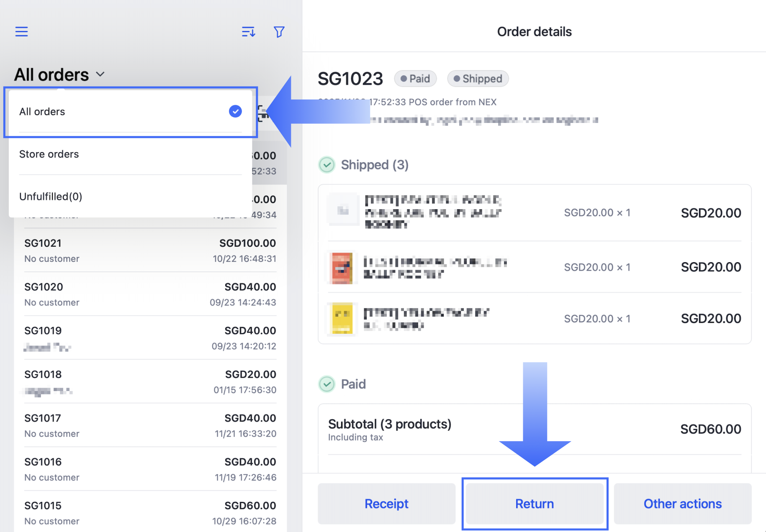Click the SGD60.00 subtotal amount
This screenshot has width=766, height=532.
[711, 429]
